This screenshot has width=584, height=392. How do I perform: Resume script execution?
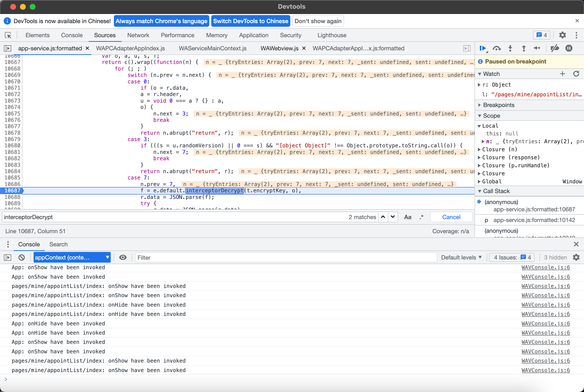click(x=484, y=48)
